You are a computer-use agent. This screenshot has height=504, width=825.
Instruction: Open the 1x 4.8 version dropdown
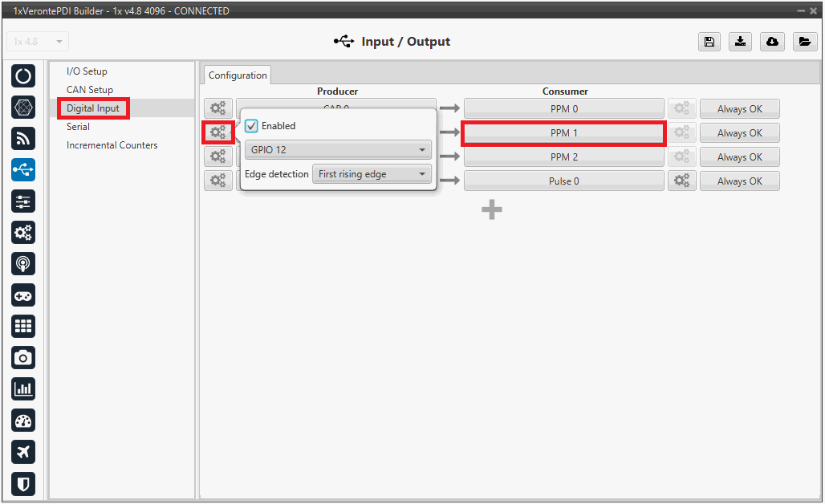[x=38, y=42]
